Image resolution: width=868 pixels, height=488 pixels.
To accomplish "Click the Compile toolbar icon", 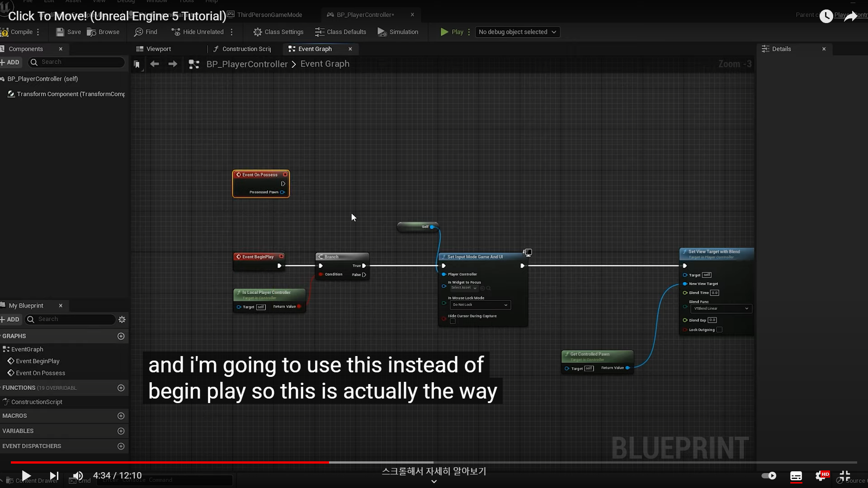I will click(5, 32).
